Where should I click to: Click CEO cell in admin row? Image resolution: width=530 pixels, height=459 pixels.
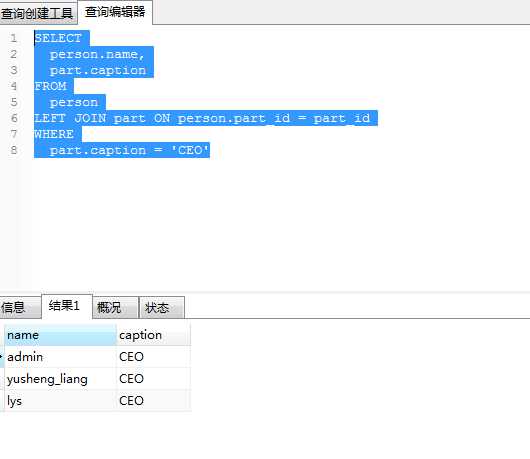(153, 357)
